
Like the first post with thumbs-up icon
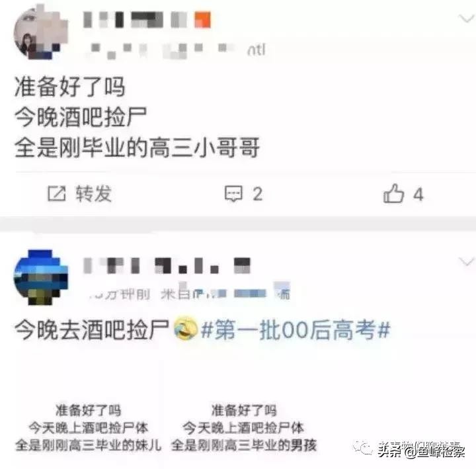click(393, 193)
